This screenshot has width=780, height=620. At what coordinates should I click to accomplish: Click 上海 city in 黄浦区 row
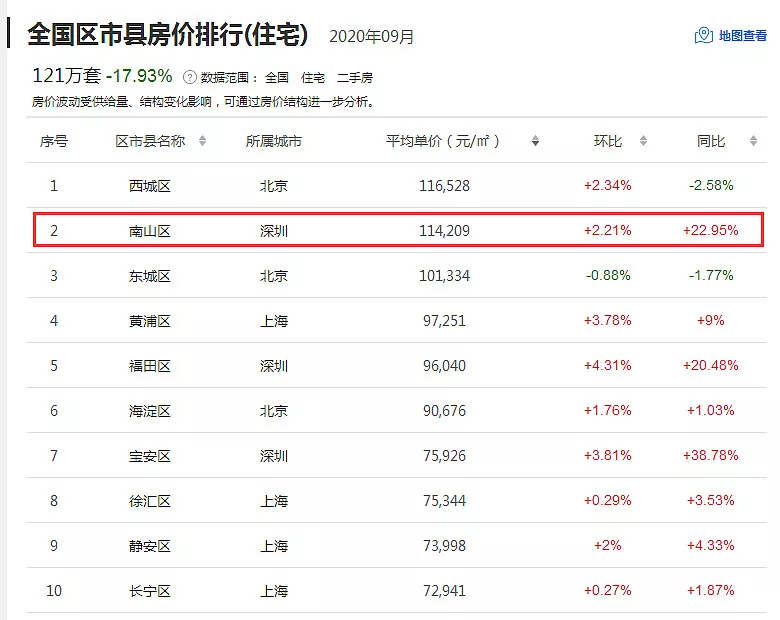pyautogui.click(x=274, y=321)
